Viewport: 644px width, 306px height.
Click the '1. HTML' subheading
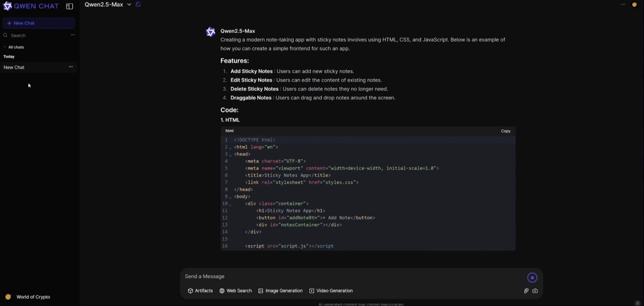pyautogui.click(x=230, y=120)
